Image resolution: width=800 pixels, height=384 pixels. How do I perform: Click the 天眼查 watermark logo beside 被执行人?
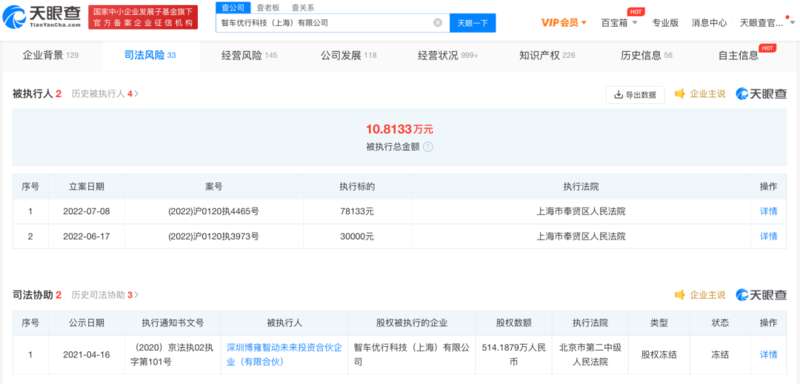tap(761, 94)
